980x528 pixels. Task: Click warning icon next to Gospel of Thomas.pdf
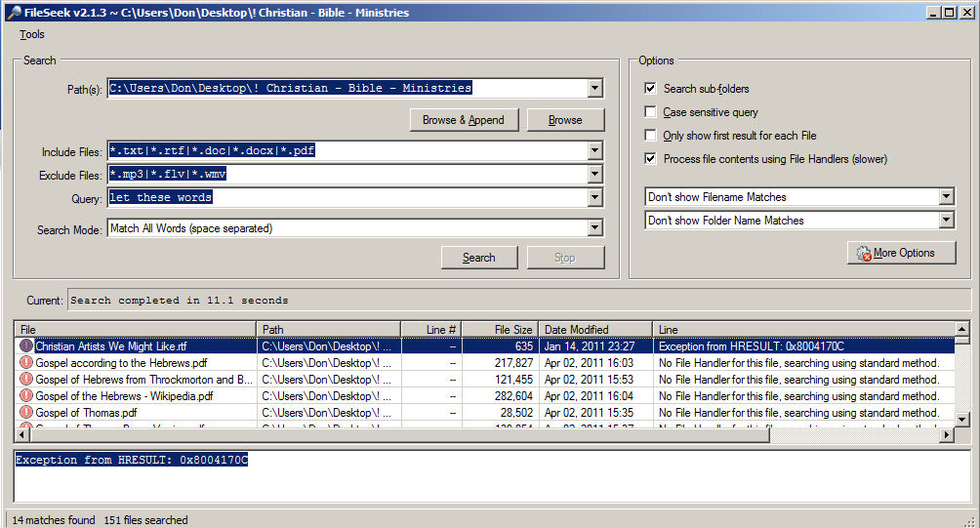pos(26,413)
